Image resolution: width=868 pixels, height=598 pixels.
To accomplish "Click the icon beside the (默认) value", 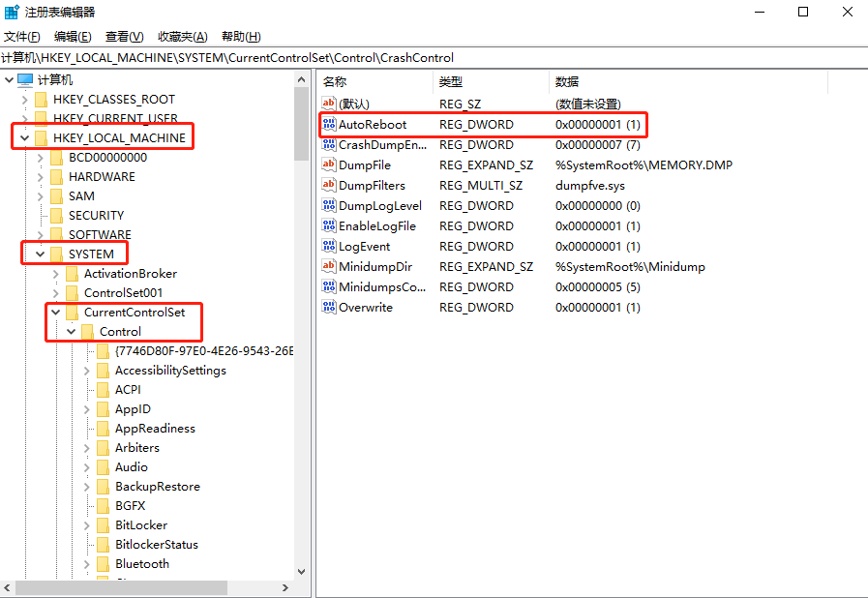I will [328, 104].
